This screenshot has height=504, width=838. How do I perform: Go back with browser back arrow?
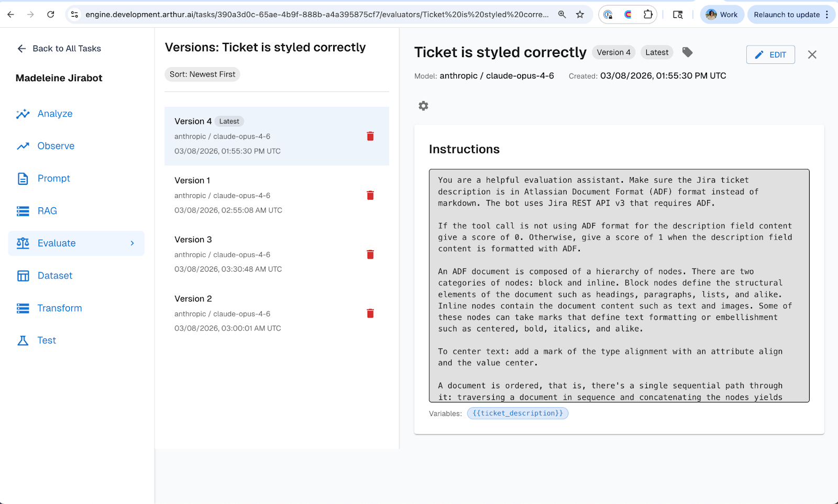10,15
